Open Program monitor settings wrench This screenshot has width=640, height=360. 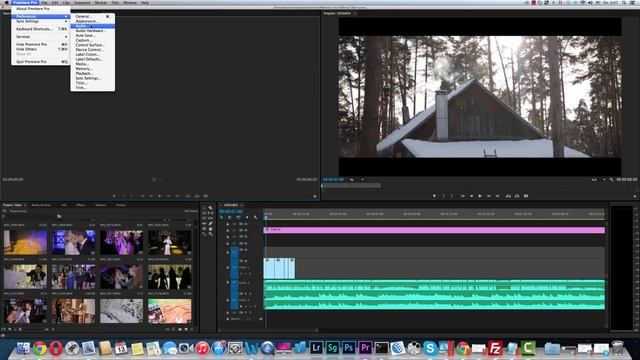(611, 180)
